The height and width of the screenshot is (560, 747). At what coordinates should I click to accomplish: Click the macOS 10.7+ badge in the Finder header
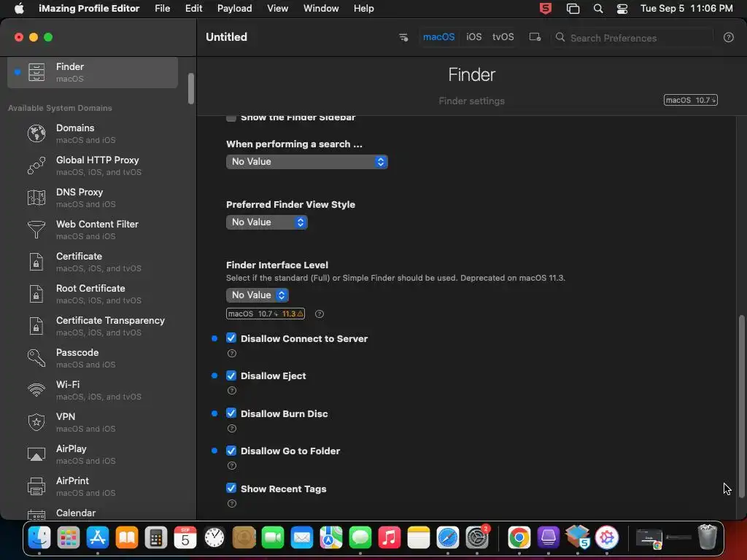coord(691,100)
